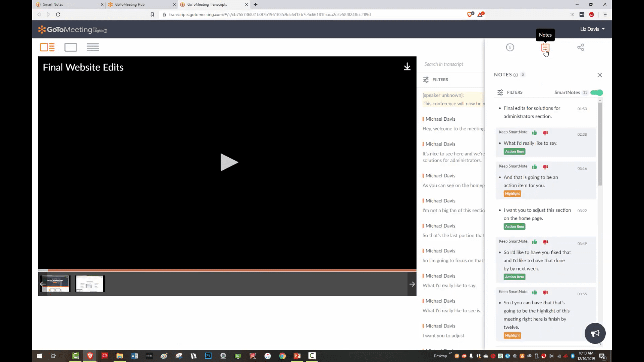Click the GoToMeeting logo
This screenshot has width=644, height=362.
tap(72, 29)
